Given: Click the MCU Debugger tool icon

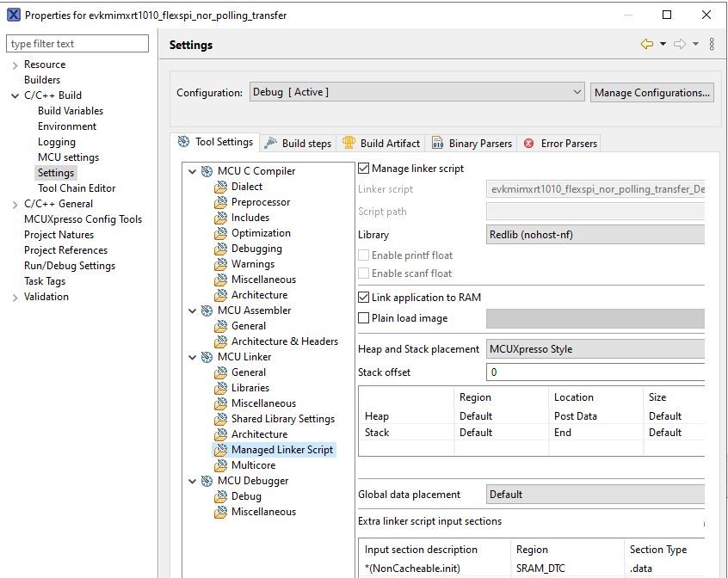Looking at the screenshot, I should (207, 481).
